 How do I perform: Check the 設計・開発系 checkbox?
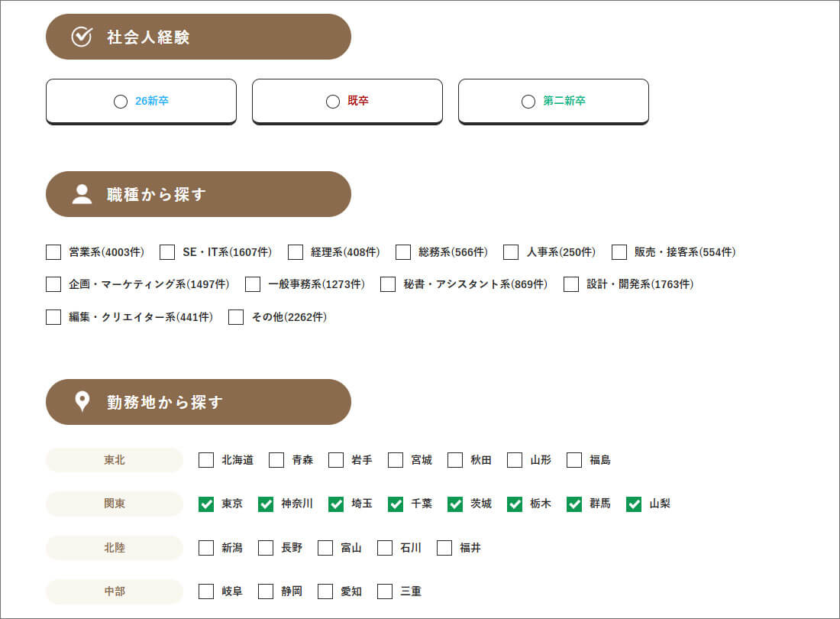(571, 284)
